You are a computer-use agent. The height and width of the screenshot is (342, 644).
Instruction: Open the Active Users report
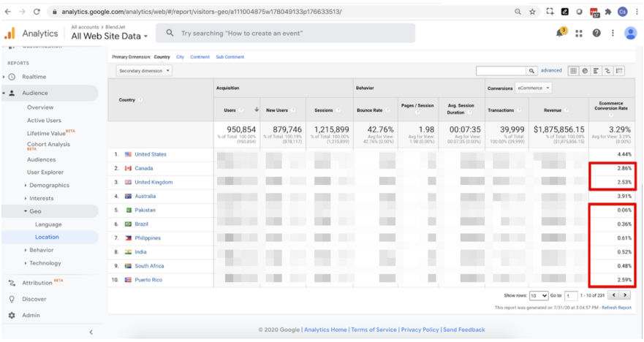coord(44,121)
